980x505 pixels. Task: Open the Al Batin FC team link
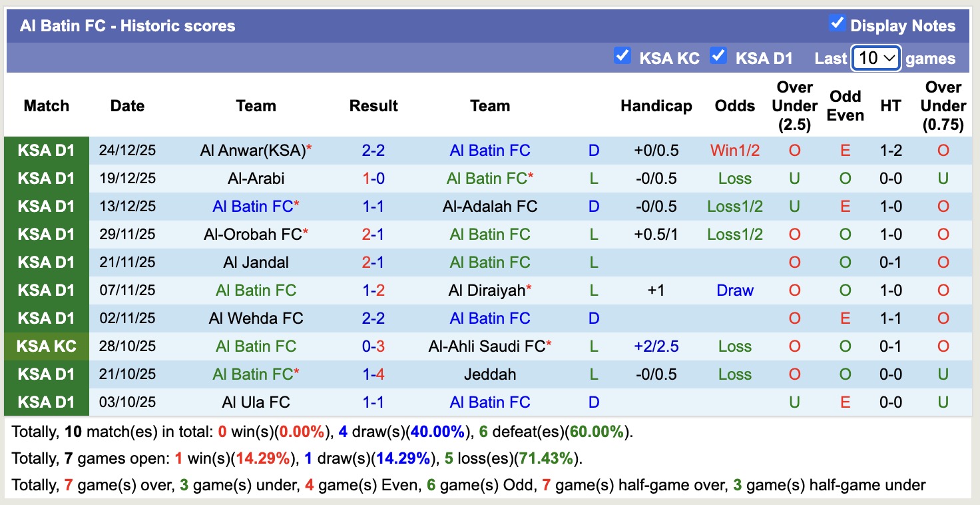tap(490, 150)
